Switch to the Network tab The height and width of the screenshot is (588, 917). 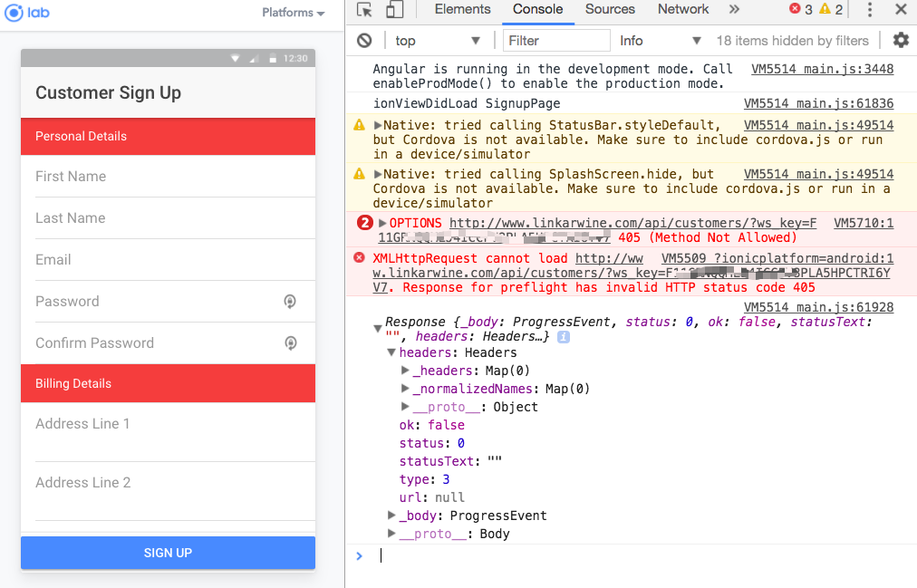[x=683, y=10]
